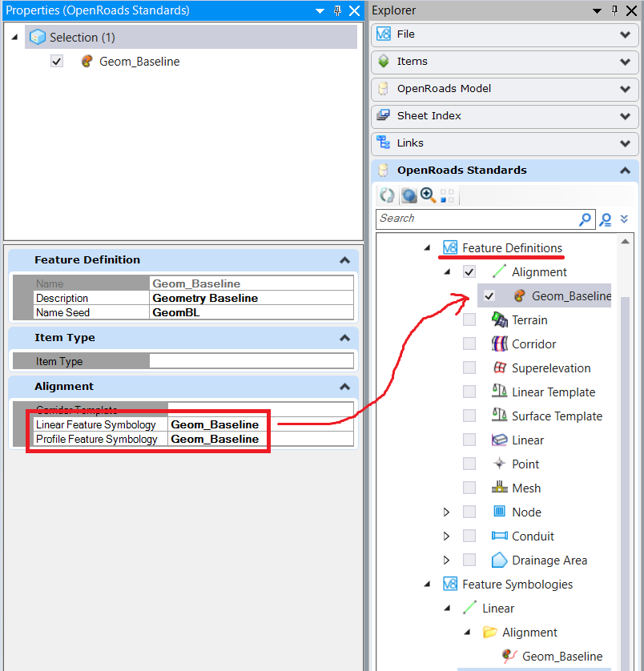Check the Superelevation checkbox
The width and height of the screenshot is (644, 671).
[469, 368]
